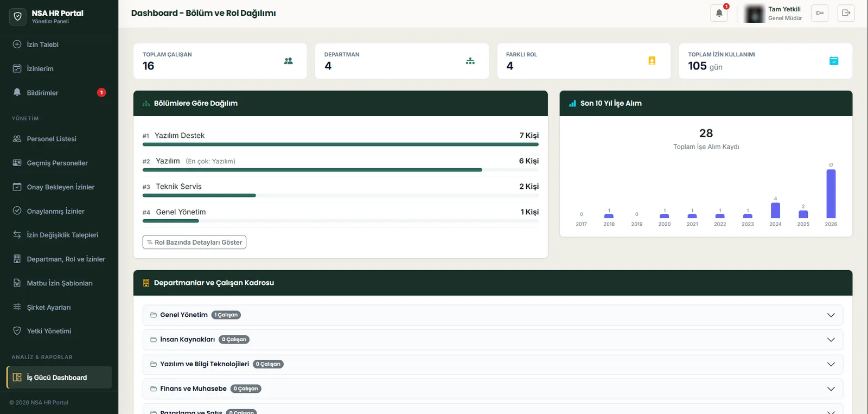This screenshot has width=868, height=414.
Task: Click the hierarchy icon beside Bölümlere Göre Dağılım
Action: (x=146, y=103)
